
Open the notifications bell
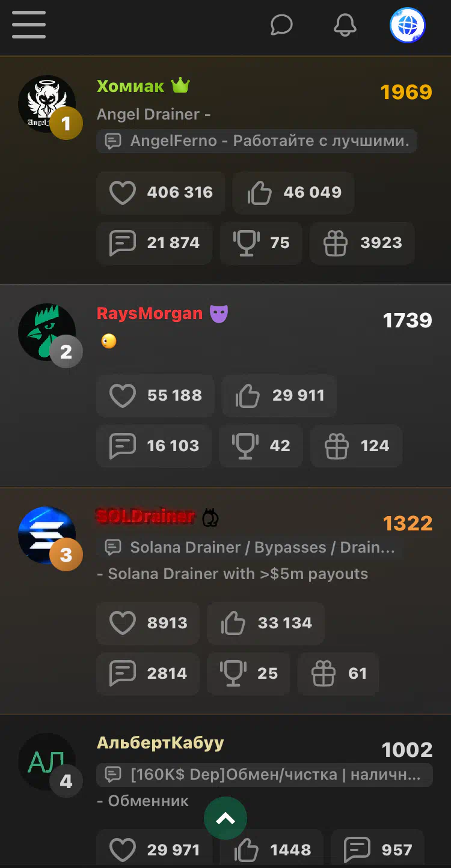(x=345, y=25)
